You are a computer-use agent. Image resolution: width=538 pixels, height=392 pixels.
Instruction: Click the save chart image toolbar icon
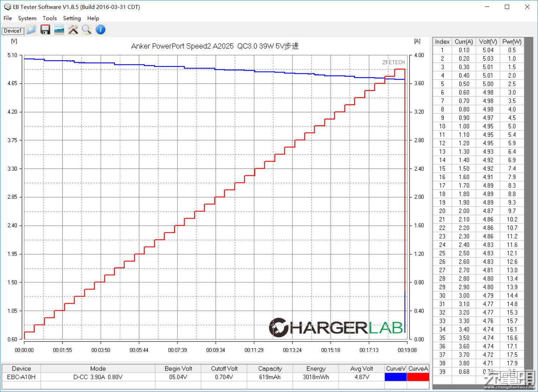(59, 30)
